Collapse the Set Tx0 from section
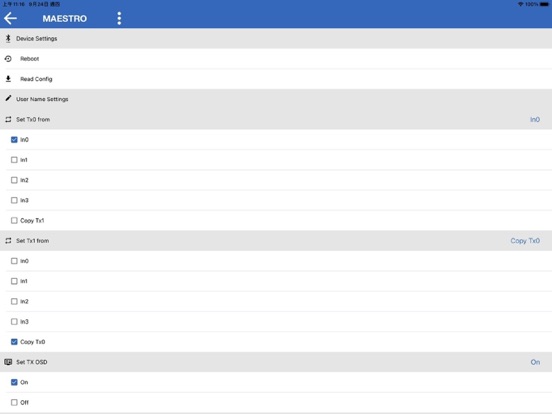The width and height of the screenshot is (552, 414). [276, 119]
